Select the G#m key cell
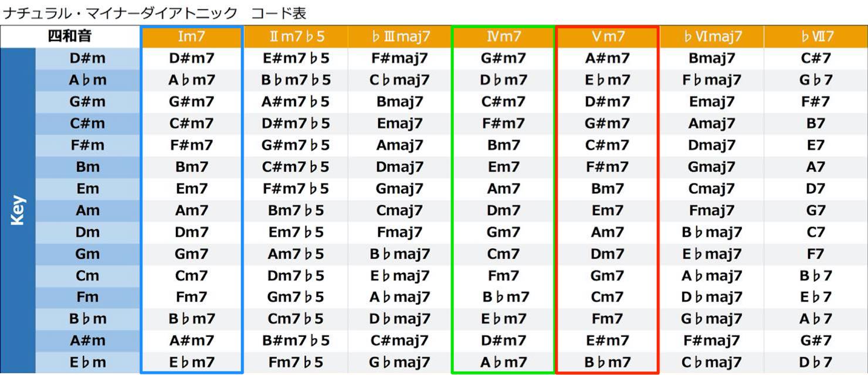The height and width of the screenshot is (375, 868). pos(87,102)
